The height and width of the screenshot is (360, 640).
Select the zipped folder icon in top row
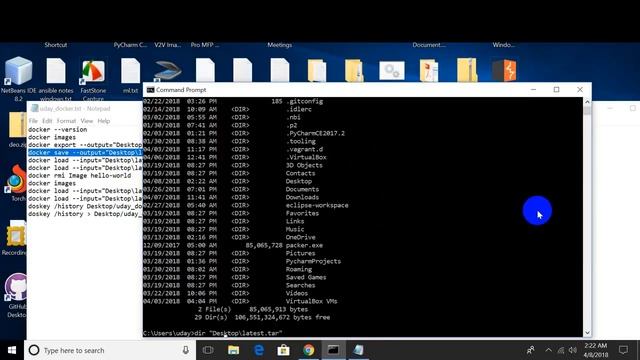(467, 70)
